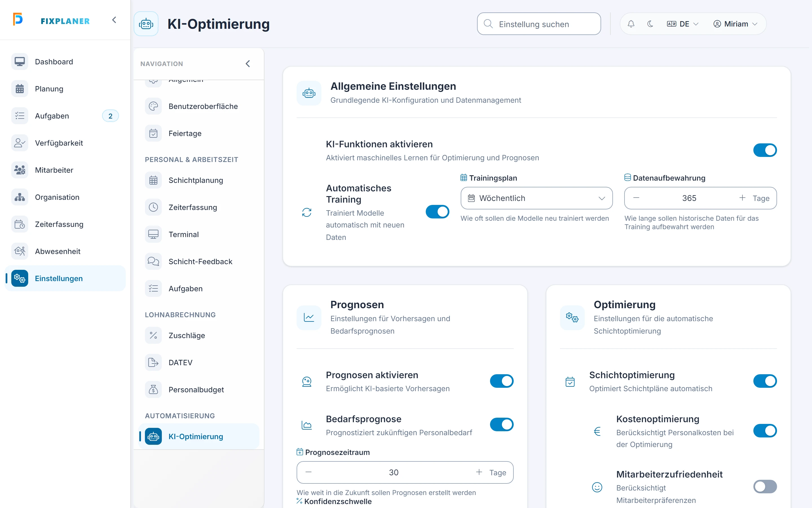Decrease Datenaufbewahrung days with minus
This screenshot has width=812, height=508.
point(636,198)
